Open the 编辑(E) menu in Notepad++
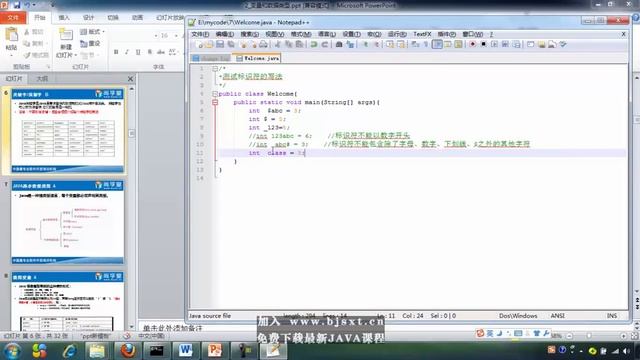The image size is (640, 360). (224, 34)
